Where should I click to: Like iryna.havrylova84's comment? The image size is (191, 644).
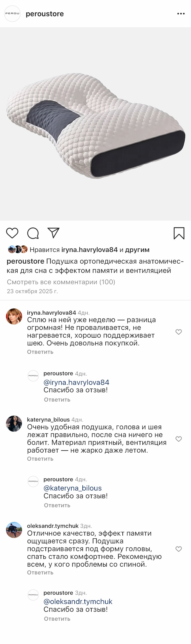tap(178, 332)
